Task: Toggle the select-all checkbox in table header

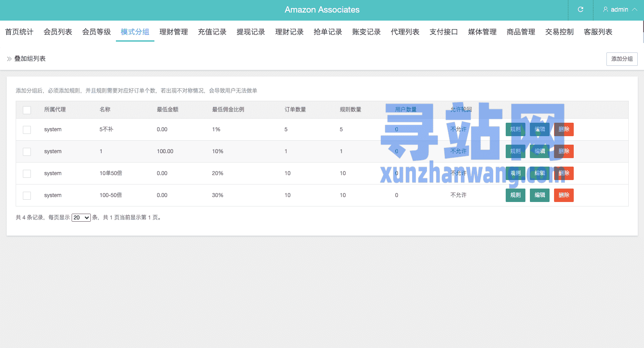Action: coord(27,110)
